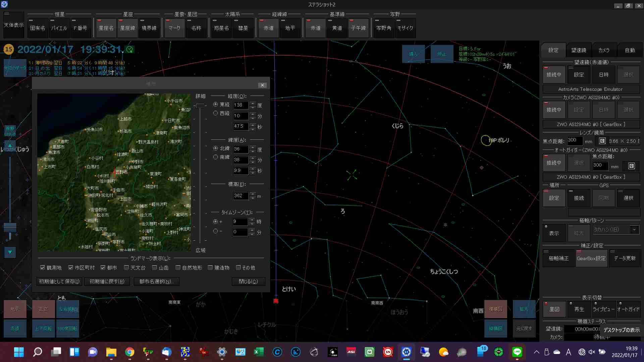
Task: Show hidden tray icons chevron
Action: coord(537,352)
